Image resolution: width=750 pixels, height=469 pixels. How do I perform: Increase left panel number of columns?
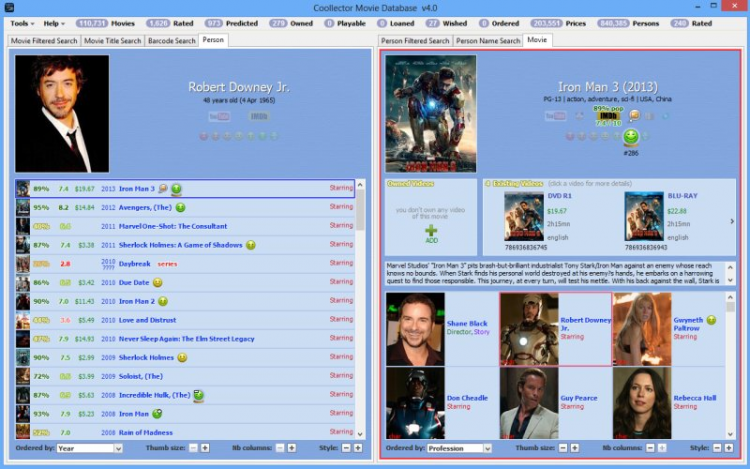click(291, 448)
